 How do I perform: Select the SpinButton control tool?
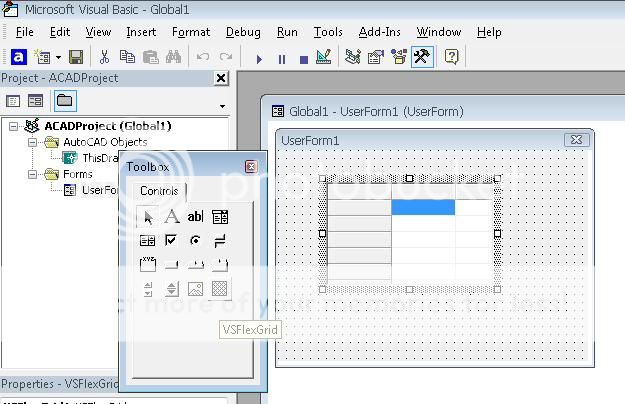tap(172, 289)
